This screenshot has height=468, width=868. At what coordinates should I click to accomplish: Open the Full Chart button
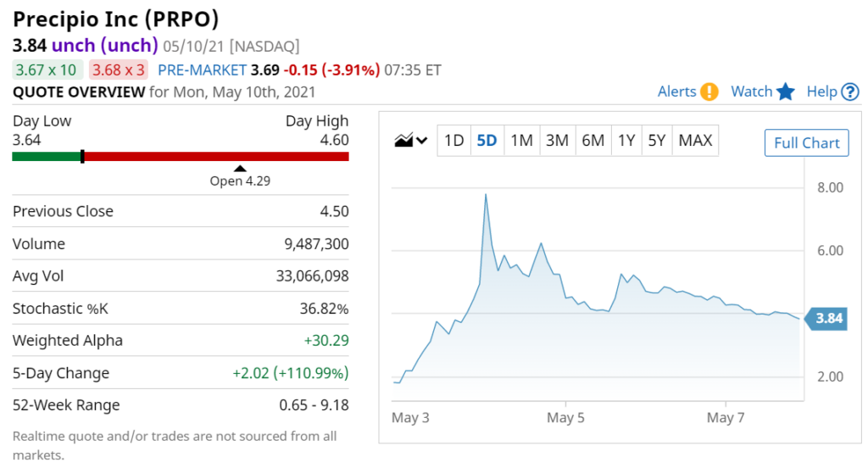tap(807, 143)
